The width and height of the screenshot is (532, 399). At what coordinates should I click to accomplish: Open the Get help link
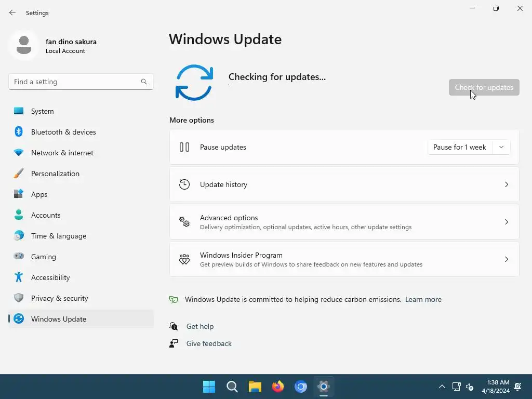(x=200, y=326)
